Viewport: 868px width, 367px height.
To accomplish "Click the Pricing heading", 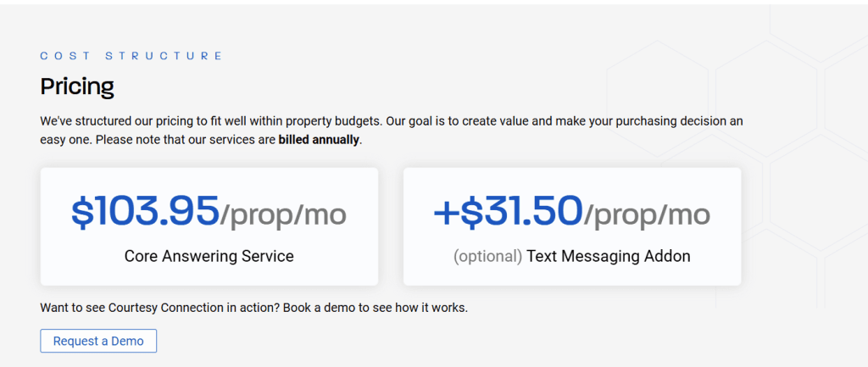I will (x=77, y=86).
